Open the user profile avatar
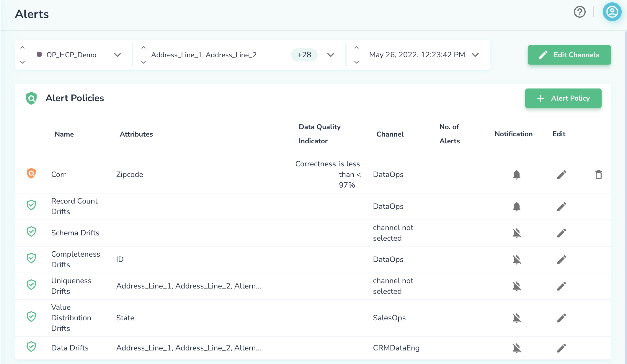Image resolution: width=627 pixels, height=364 pixels. click(x=612, y=12)
